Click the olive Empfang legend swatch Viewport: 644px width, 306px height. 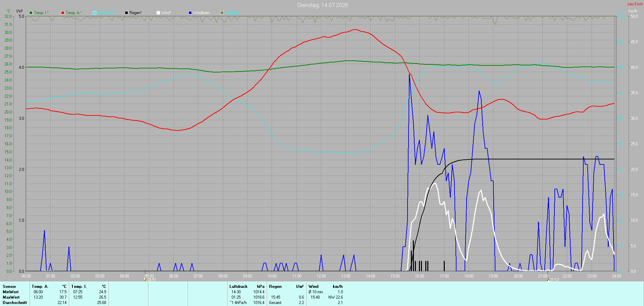point(222,13)
